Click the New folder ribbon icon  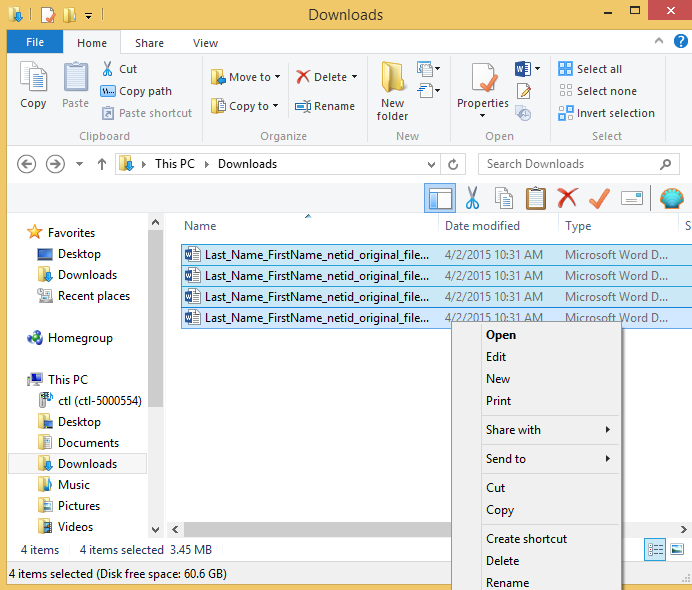click(x=392, y=91)
